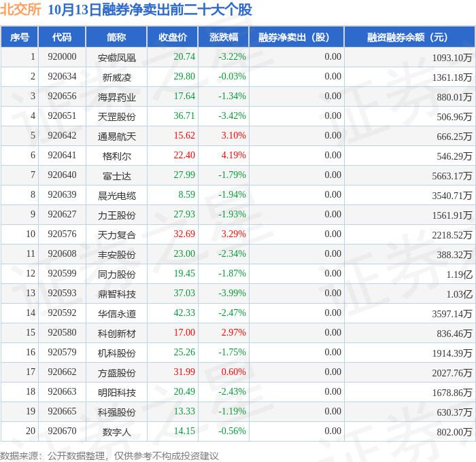Click change value 3.29%
Image resolution: width=476 pixels, height=462 pixels.
(233, 234)
